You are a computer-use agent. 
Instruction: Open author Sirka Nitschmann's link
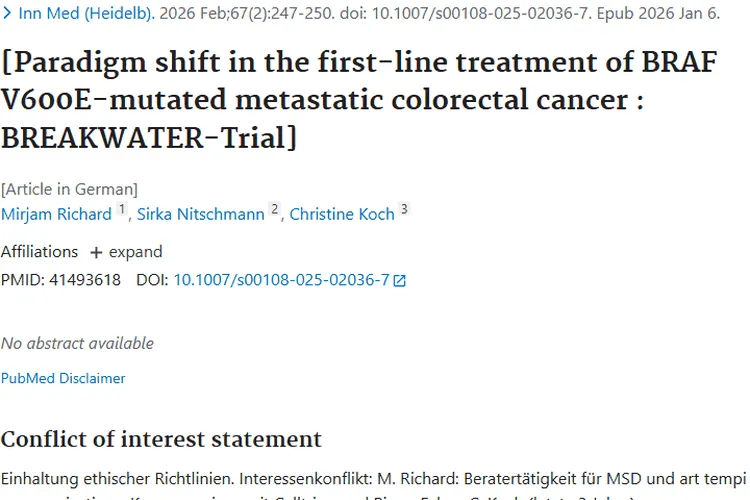200,214
